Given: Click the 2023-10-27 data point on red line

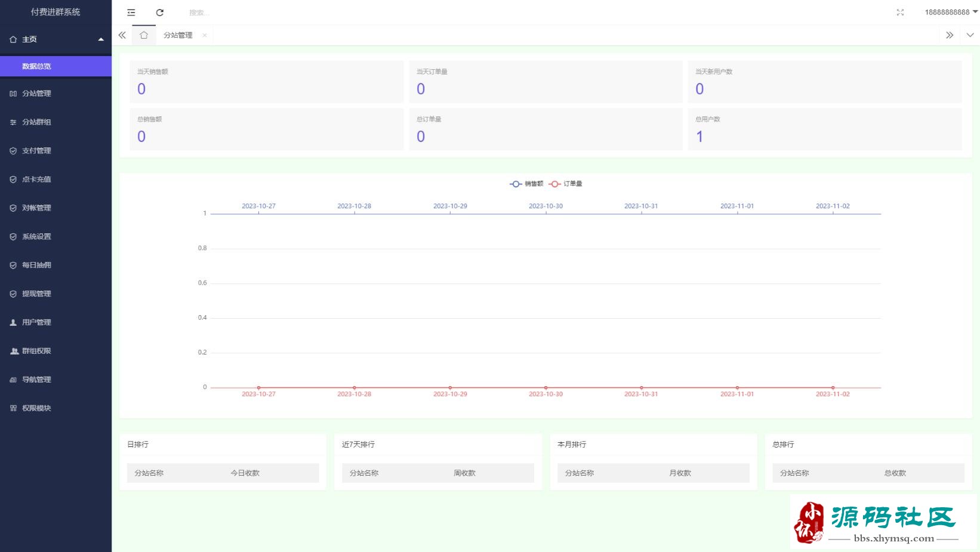Looking at the screenshot, I should click(258, 388).
